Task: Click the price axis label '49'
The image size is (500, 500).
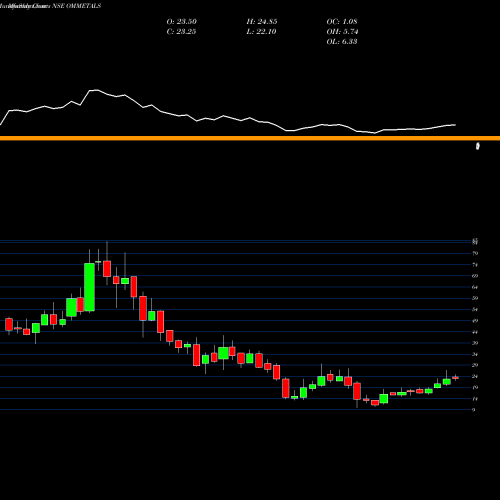Action: (475, 321)
